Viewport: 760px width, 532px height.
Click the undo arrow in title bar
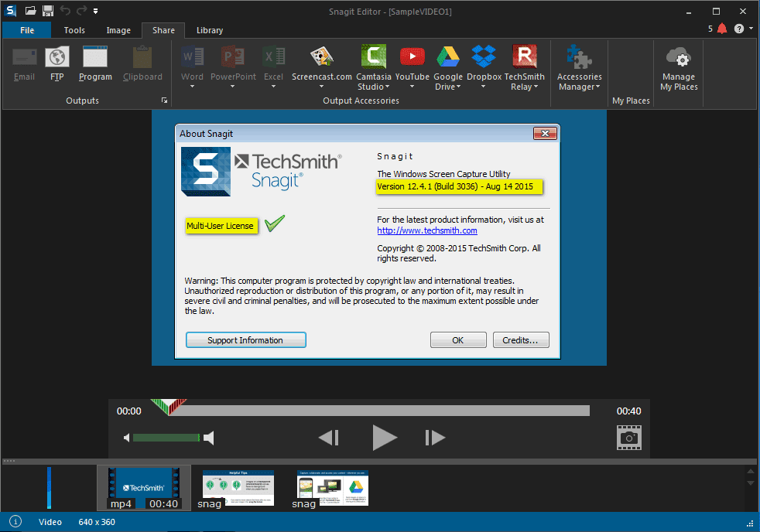(65, 11)
